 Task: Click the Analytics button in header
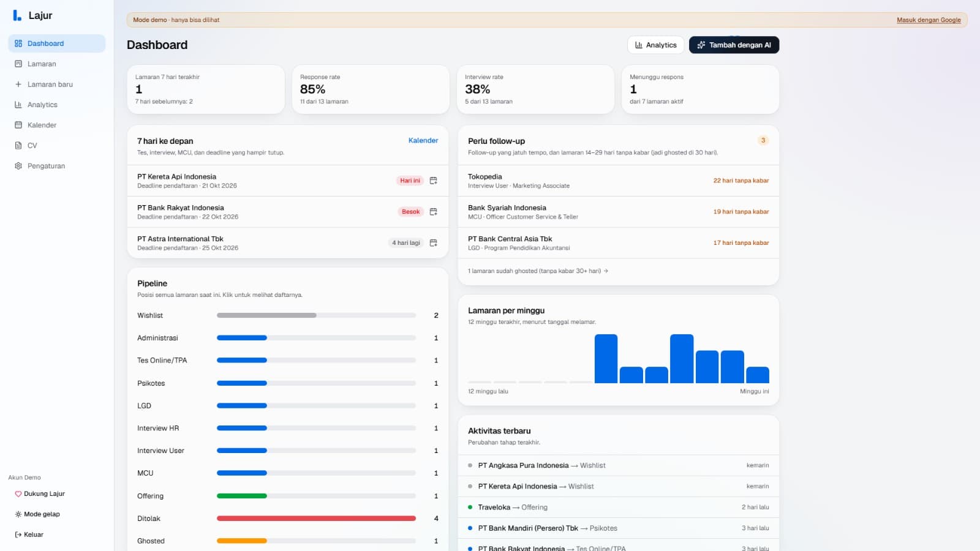point(655,45)
